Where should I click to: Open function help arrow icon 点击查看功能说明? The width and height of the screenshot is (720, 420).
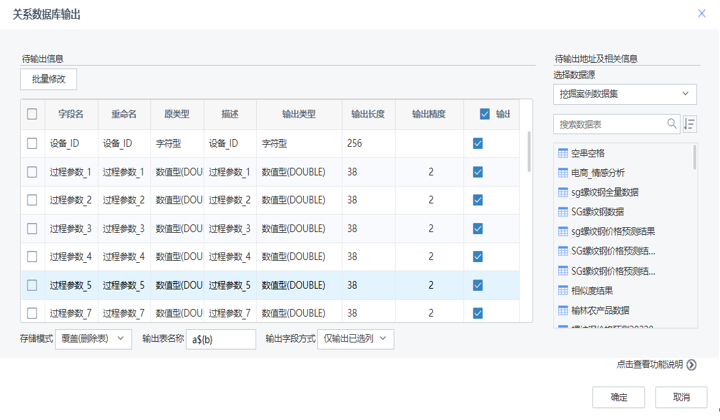coord(692,365)
